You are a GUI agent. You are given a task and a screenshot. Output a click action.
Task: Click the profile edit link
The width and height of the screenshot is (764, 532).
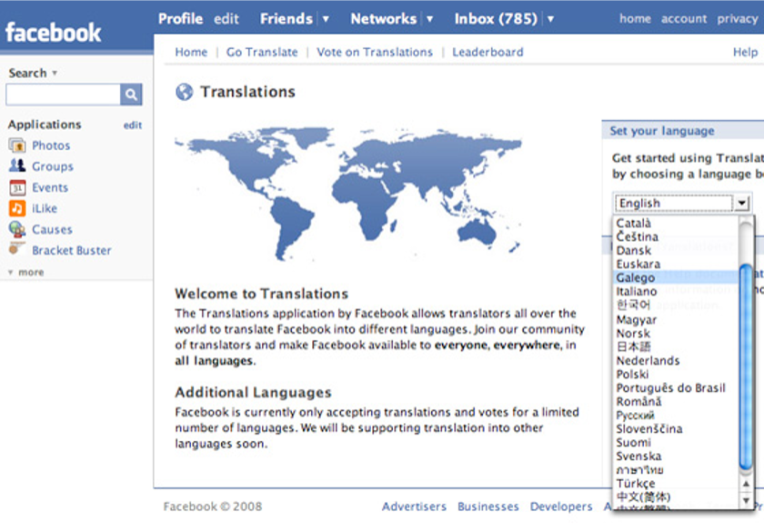coord(226,19)
